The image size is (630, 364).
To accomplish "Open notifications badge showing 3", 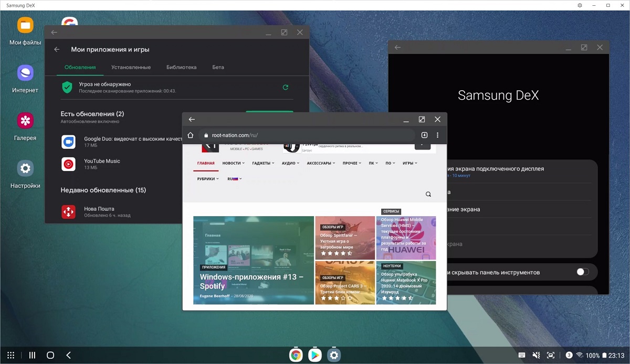I will pos(569,355).
